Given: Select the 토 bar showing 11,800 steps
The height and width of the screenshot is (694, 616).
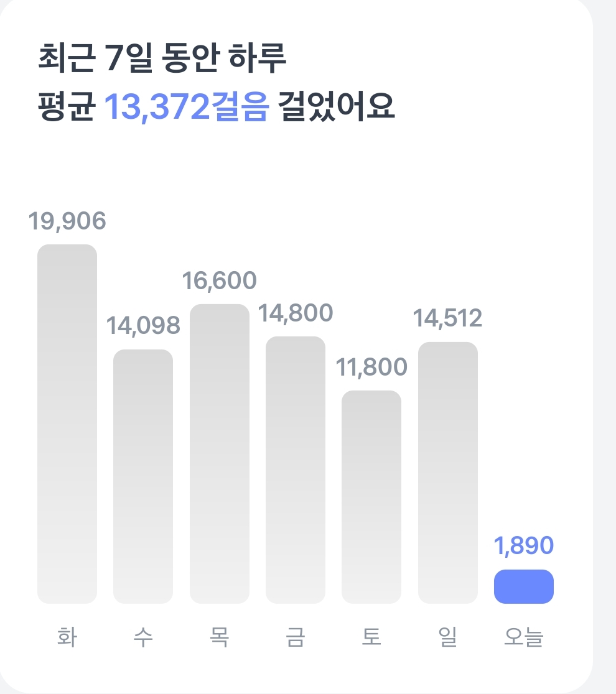Looking at the screenshot, I should pyautogui.click(x=371, y=497).
